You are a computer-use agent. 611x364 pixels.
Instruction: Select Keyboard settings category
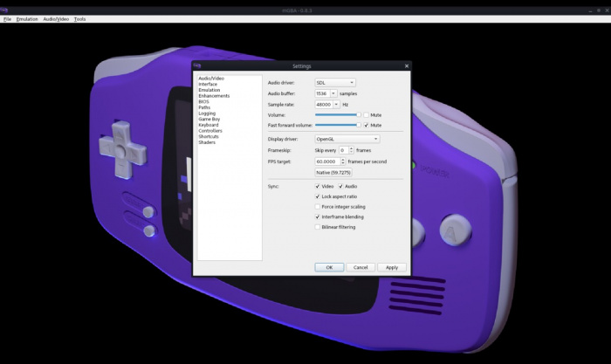(208, 125)
